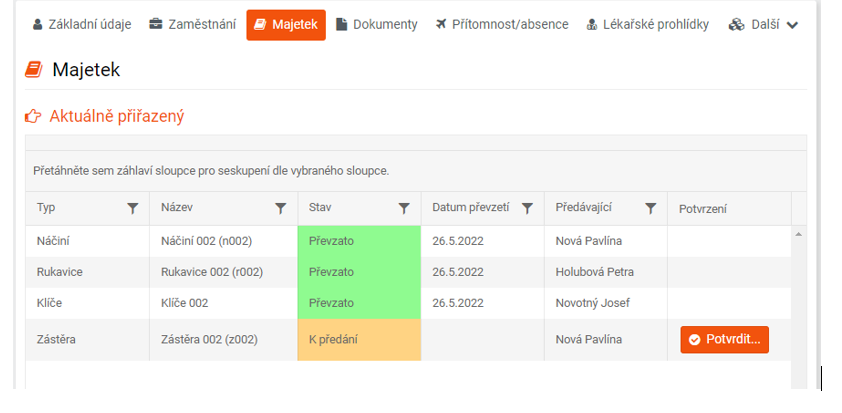The image size is (842, 413).
Task: Expand the Další dropdown menu
Action: [763, 25]
